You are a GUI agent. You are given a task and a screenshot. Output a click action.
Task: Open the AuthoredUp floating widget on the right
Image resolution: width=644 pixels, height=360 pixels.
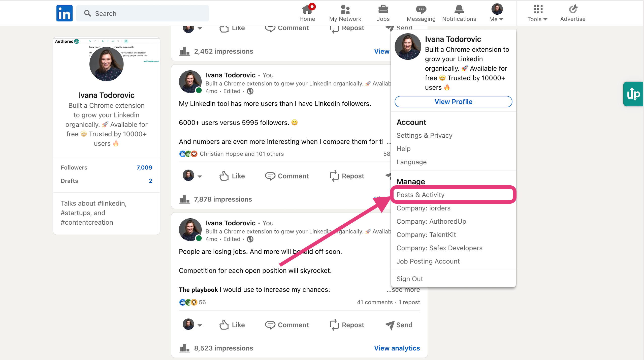(633, 94)
